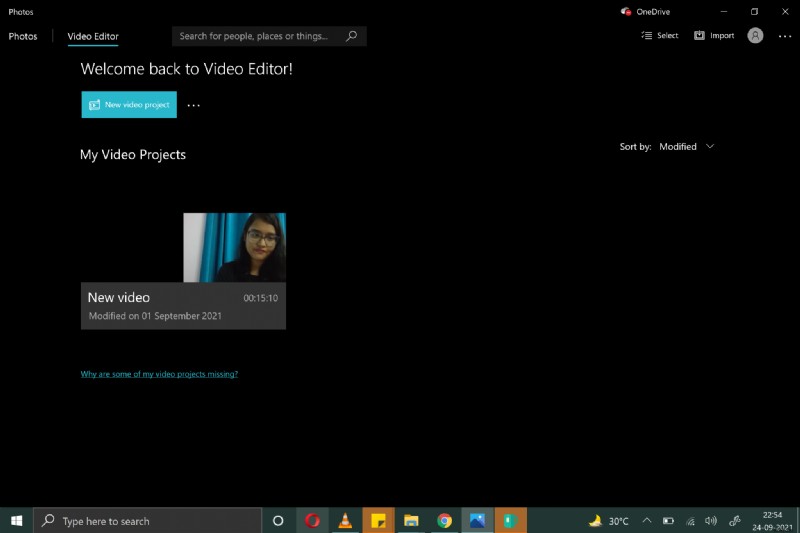800x533 pixels.
Task: Open the Video Editor tab
Action: [x=93, y=36]
